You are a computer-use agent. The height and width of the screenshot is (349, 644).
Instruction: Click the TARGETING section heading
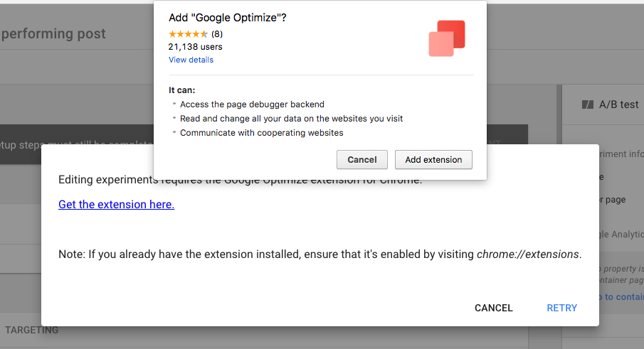[31, 330]
